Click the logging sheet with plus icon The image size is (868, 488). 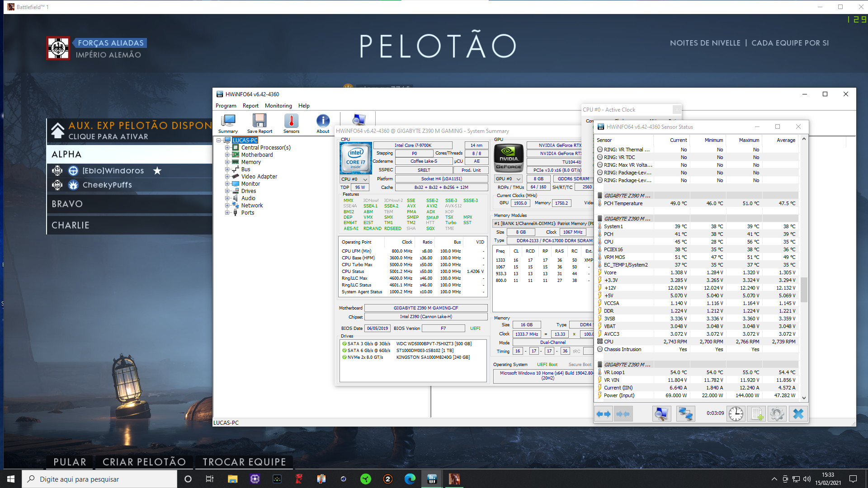pos(757,413)
